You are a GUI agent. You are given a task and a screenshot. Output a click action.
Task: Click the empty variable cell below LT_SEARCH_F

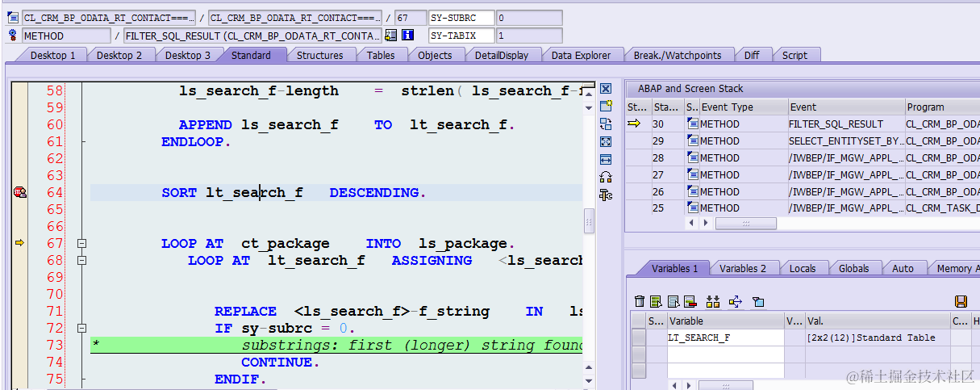(725, 354)
